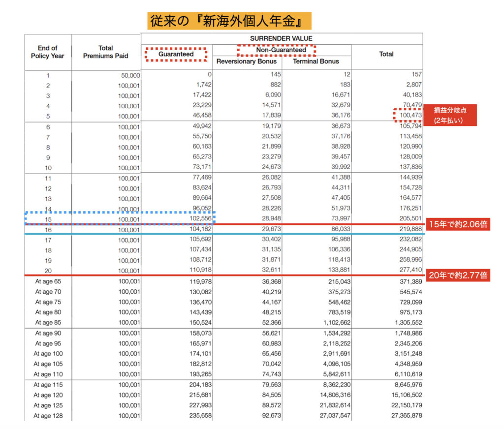Click the End of Policy Year header
Screen dimensions: 504x429
[48, 52]
